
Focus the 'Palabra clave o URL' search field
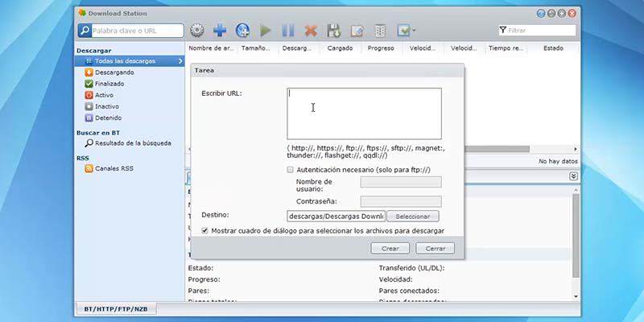coord(137,31)
